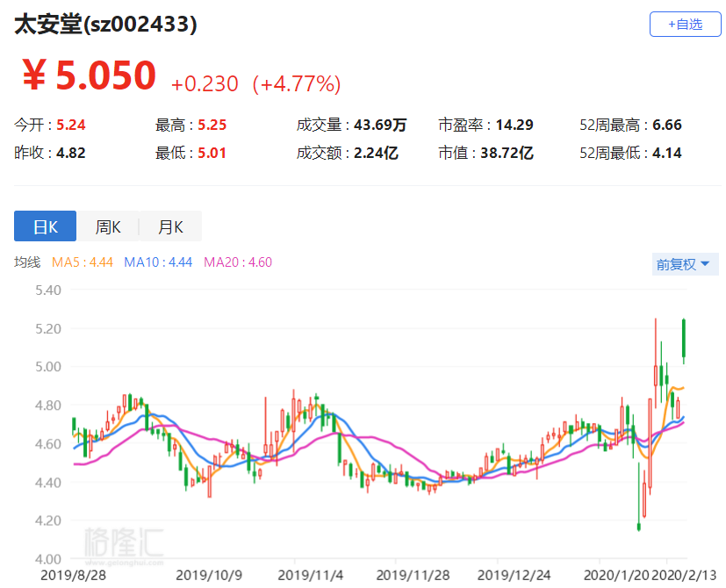Click the 2019/10/9 date axis label
The image size is (726, 588).
(209, 576)
